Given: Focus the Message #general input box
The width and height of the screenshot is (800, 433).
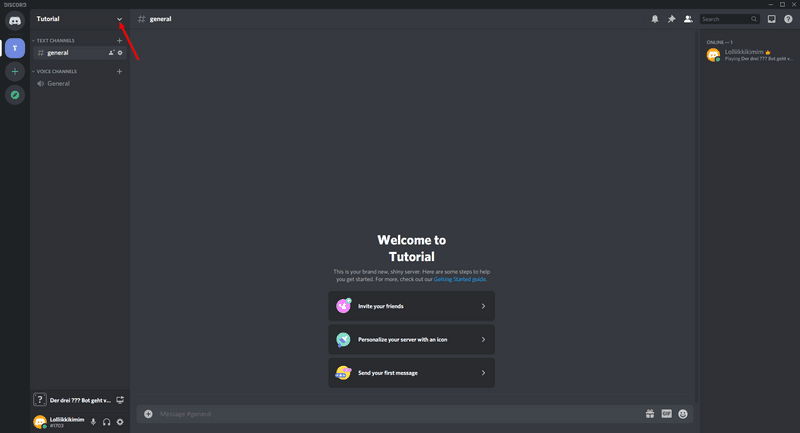Looking at the screenshot, I should click(x=398, y=414).
